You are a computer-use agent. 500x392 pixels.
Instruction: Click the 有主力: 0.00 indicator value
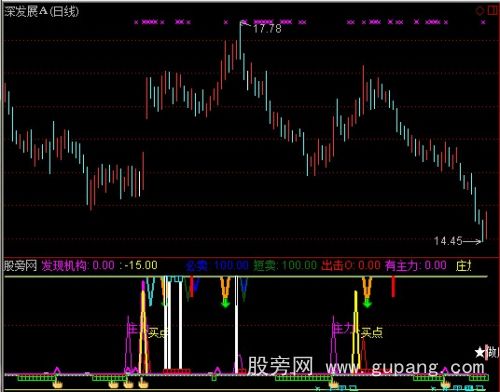click(416, 266)
